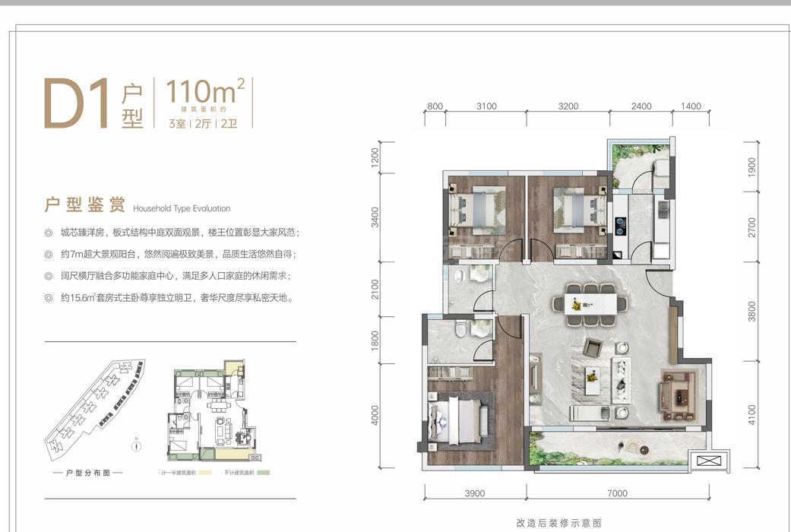Image resolution: width=791 pixels, height=532 pixels.
Task: Click the 110m² area label
Action: [x=205, y=91]
